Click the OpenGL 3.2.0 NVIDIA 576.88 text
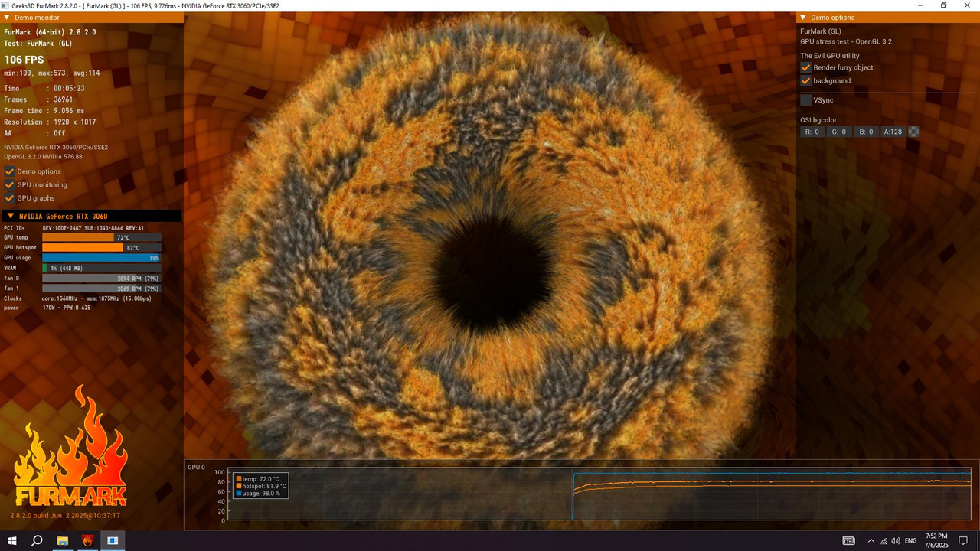 point(43,156)
